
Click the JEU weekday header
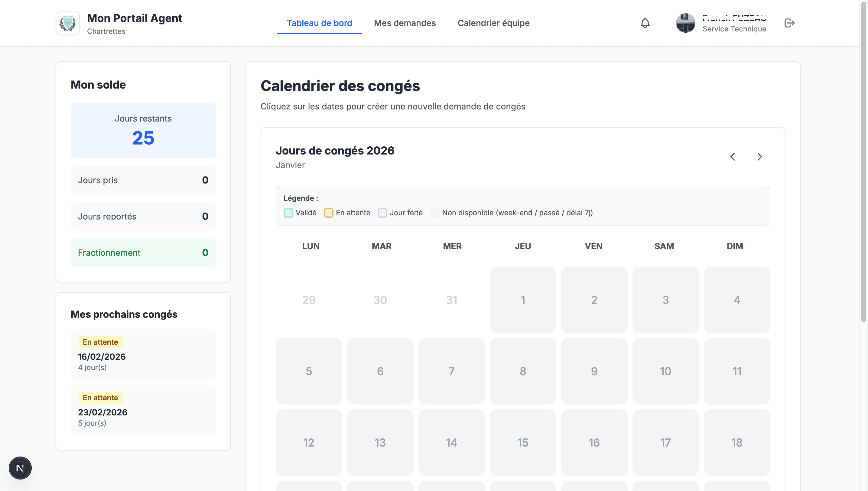pos(523,246)
